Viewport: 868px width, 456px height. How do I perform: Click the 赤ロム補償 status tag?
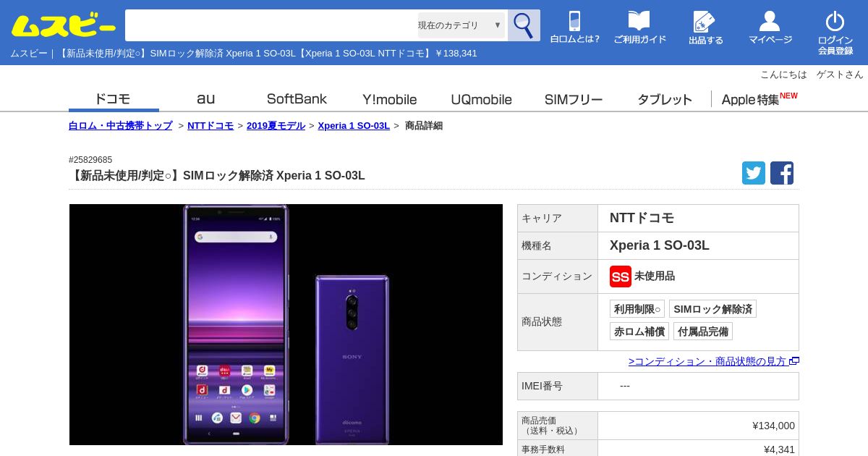(639, 332)
